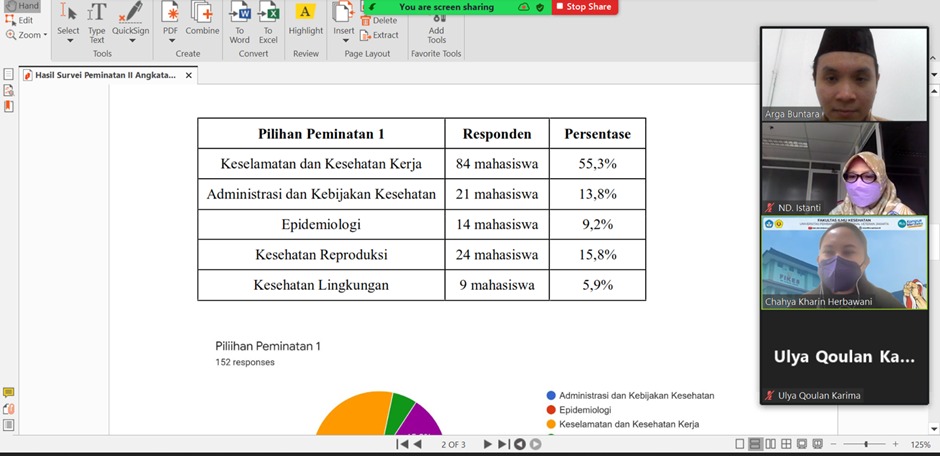Viewport: 940px width, 456px height.
Task: Click the zoom slider in status bar
Action: click(866, 444)
